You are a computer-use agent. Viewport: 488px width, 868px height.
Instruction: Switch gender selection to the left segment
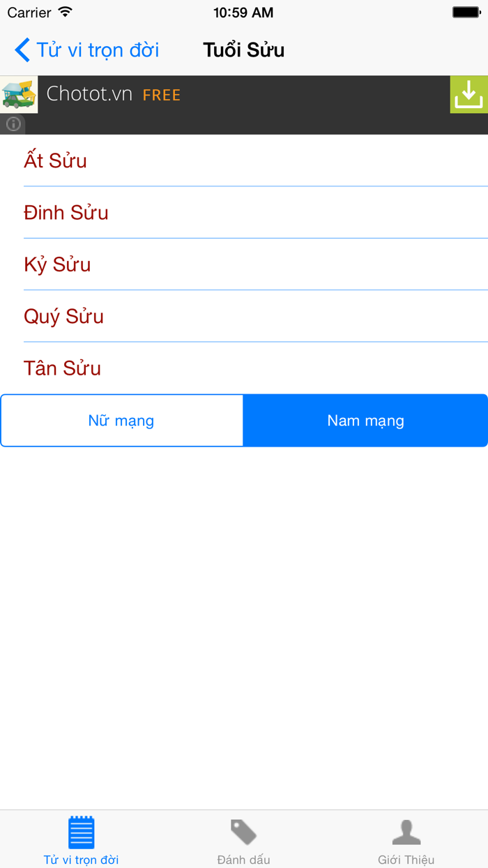click(x=121, y=420)
